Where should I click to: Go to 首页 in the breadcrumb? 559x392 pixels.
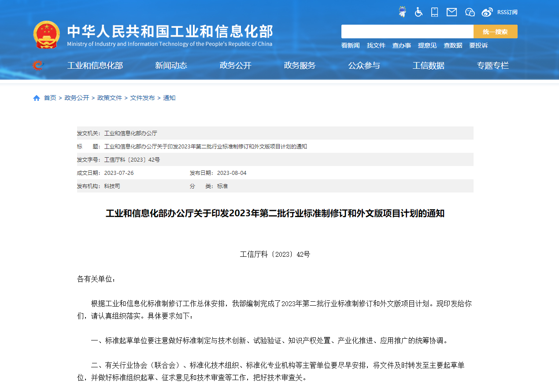50,98
